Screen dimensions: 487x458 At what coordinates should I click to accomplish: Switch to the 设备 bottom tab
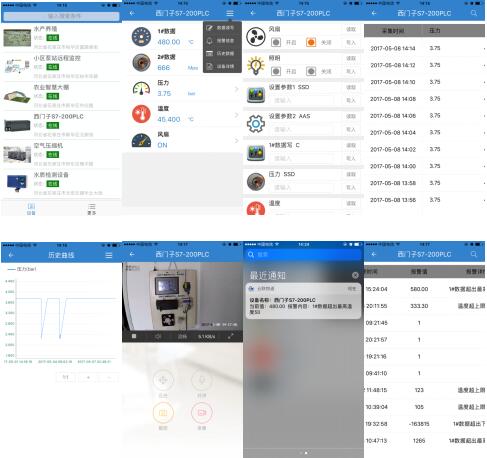tap(31, 209)
